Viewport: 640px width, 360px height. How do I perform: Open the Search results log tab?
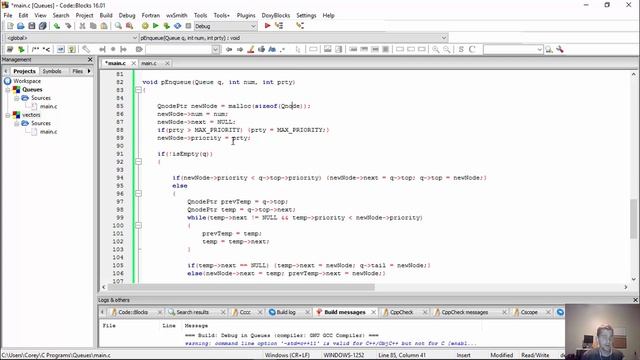[x=192, y=312]
